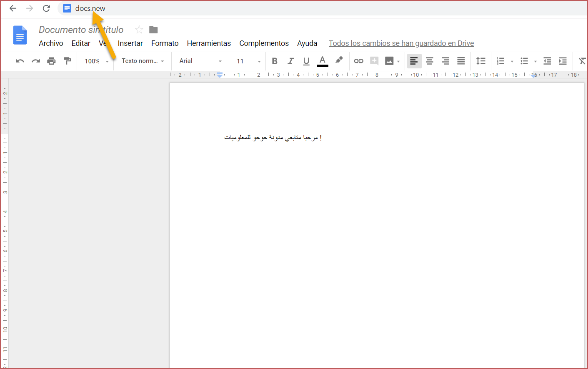Open the Arial font dropdown

point(200,61)
